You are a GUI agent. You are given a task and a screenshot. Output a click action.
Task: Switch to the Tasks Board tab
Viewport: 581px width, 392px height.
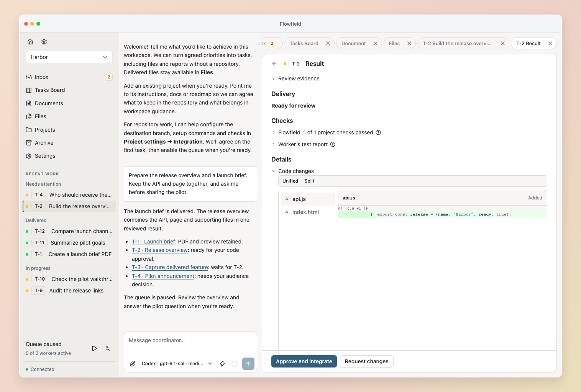[x=304, y=43]
